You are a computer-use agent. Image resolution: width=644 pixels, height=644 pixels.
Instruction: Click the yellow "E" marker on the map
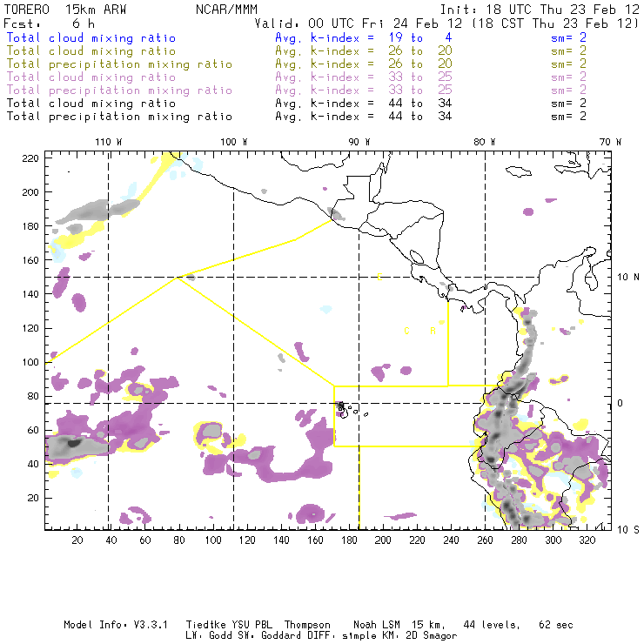pos(380,277)
